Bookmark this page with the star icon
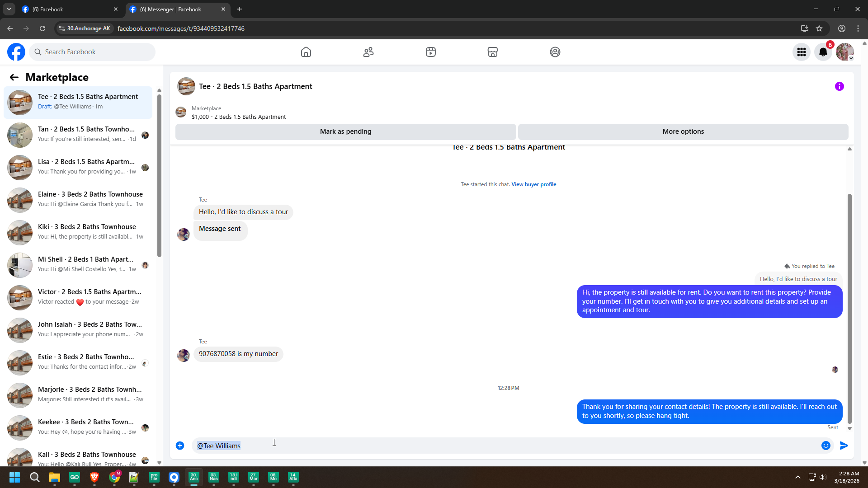Screen dimensions: 868x488 [x=819, y=28]
